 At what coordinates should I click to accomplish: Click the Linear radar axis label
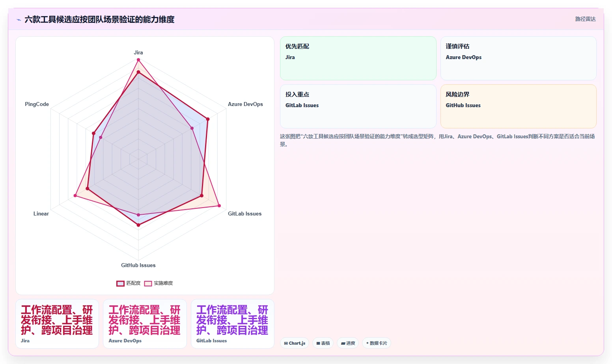(x=41, y=214)
